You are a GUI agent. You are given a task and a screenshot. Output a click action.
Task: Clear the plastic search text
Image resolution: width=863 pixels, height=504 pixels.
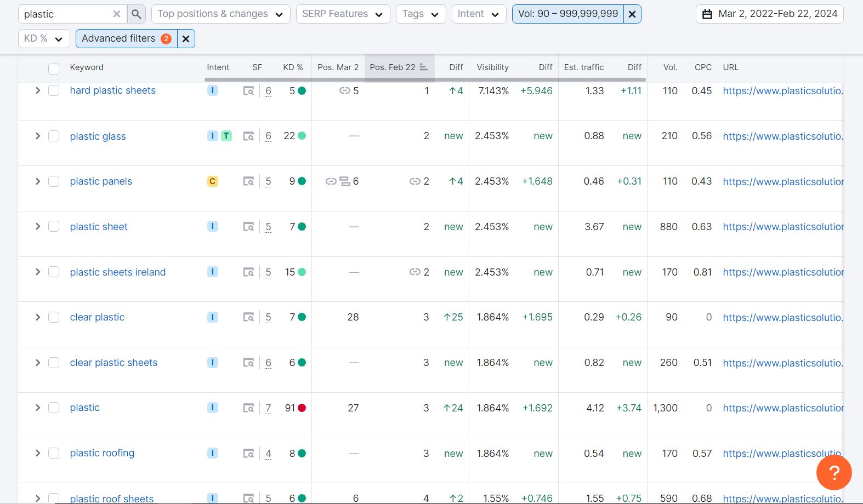click(x=117, y=14)
